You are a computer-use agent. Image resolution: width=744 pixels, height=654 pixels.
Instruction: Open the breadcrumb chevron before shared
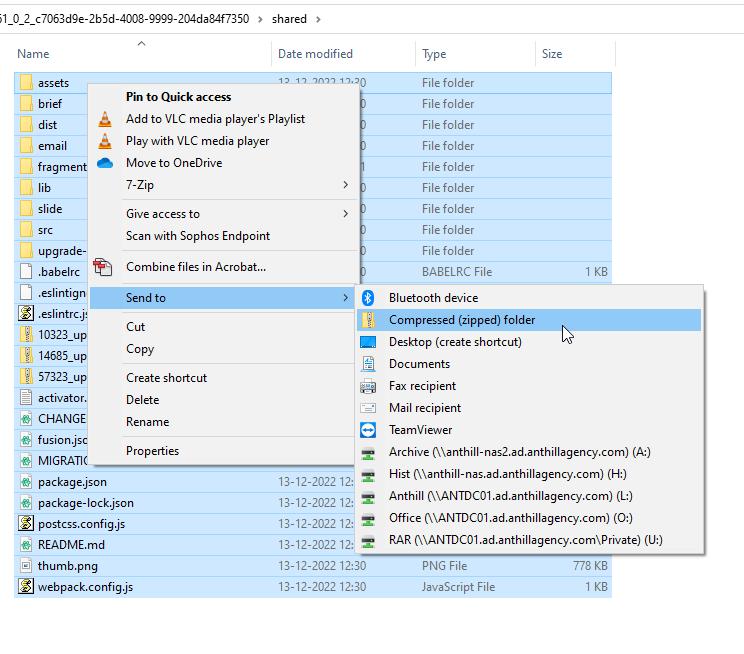[x=261, y=18]
